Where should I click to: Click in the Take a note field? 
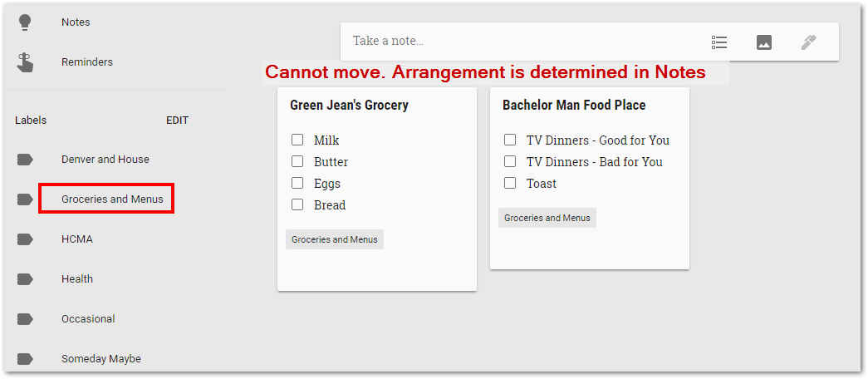520,42
